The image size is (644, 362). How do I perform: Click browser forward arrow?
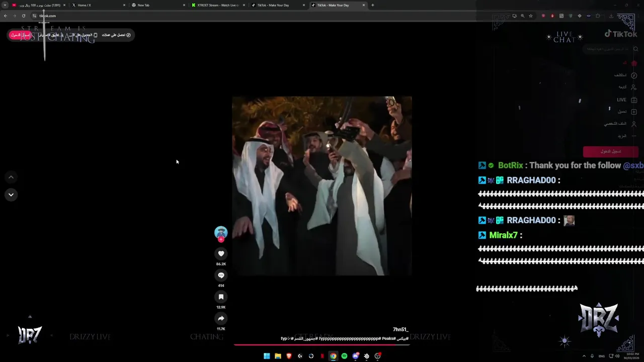14,16
